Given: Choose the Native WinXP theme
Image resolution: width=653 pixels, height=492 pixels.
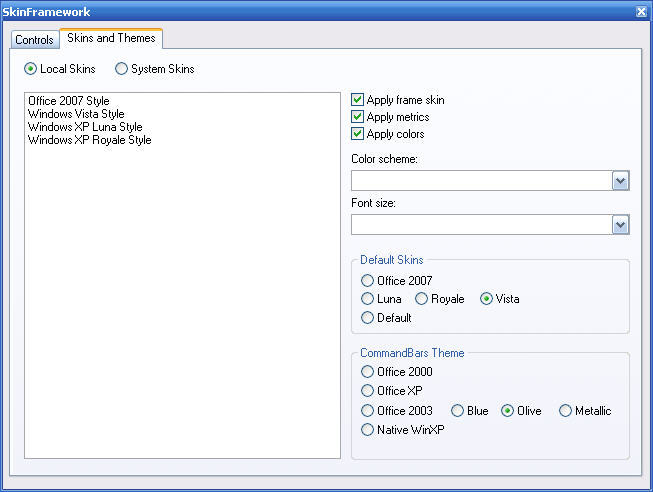Looking at the screenshot, I should [x=367, y=430].
